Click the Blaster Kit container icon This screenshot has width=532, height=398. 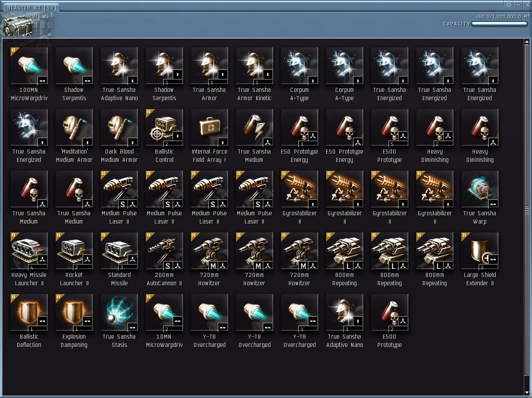[x=17, y=25]
